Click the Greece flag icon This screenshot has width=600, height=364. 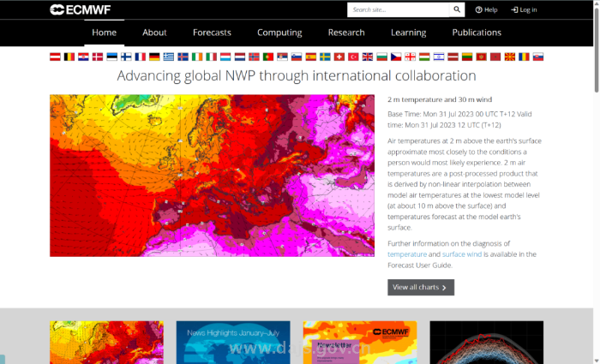tap(169, 57)
